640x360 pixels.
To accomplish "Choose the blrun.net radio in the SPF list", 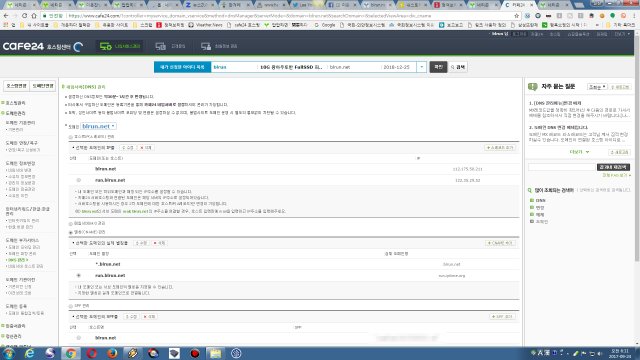I will pos(79,338).
